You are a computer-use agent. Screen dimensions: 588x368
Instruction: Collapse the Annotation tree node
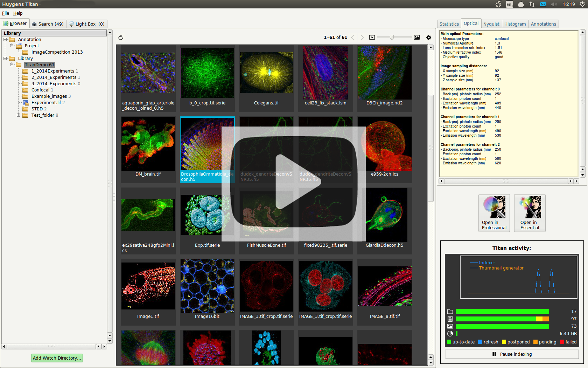click(5, 40)
